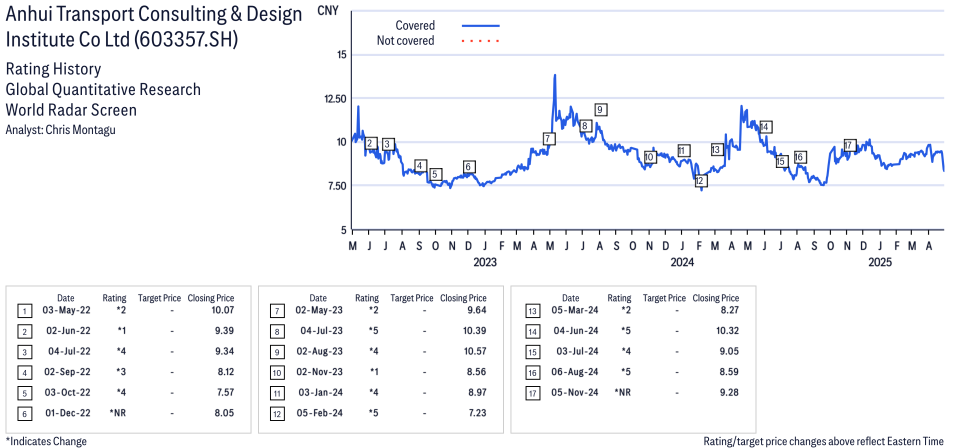Select chart marker 5 on the graph

coord(435,175)
